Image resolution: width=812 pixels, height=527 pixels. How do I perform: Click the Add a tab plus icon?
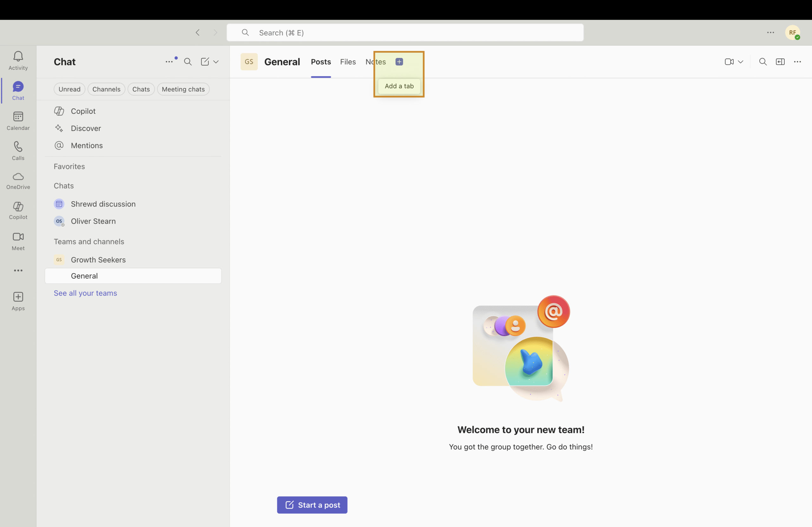[x=399, y=62]
